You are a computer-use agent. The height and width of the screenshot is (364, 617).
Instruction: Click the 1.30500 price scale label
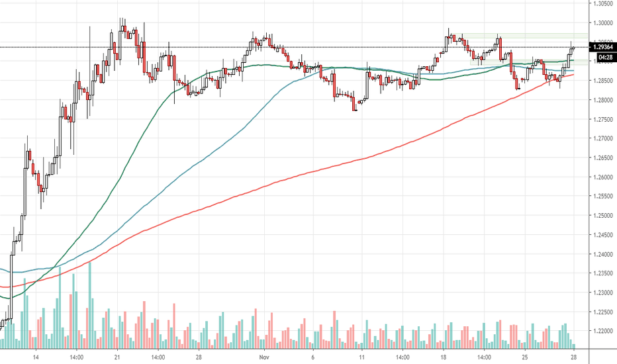pyautogui.click(x=602, y=3)
